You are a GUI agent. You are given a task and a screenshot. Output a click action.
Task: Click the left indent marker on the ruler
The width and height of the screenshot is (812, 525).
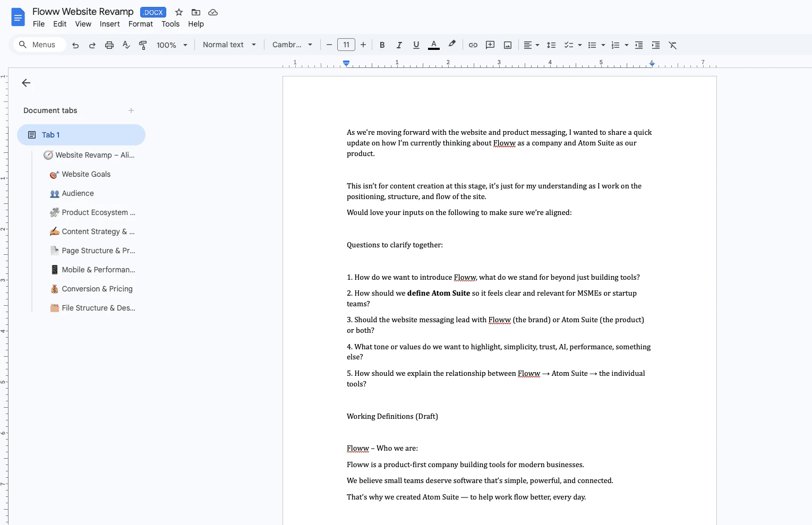pyautogui.click(x=346, y=63)
